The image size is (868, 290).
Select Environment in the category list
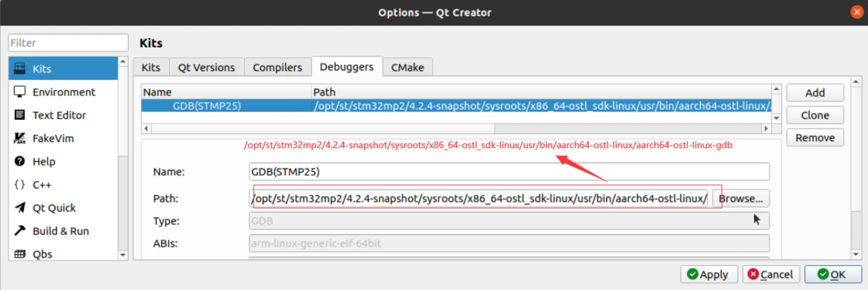[64, 92]
